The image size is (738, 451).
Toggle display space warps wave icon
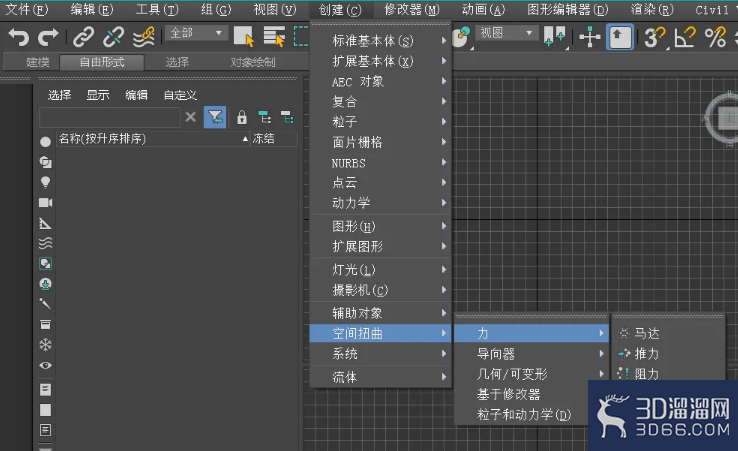(45, 243)
